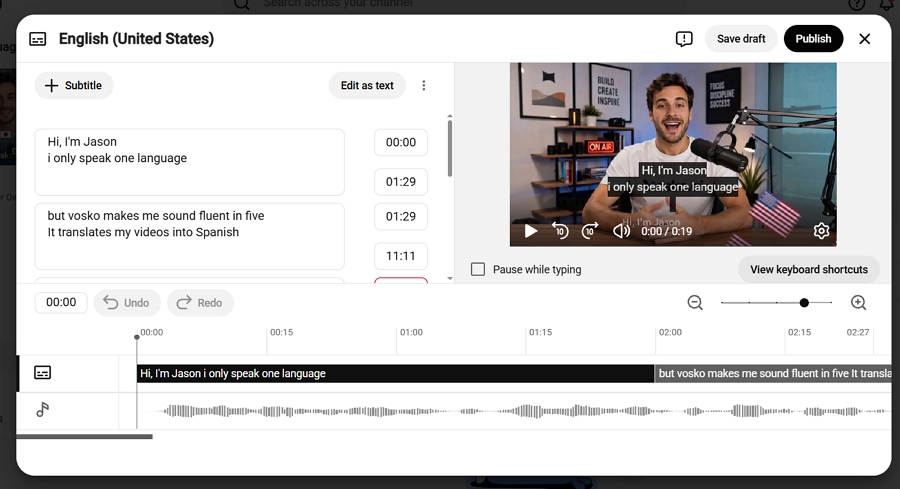Publish the subtitles

[x=813, y=38]
